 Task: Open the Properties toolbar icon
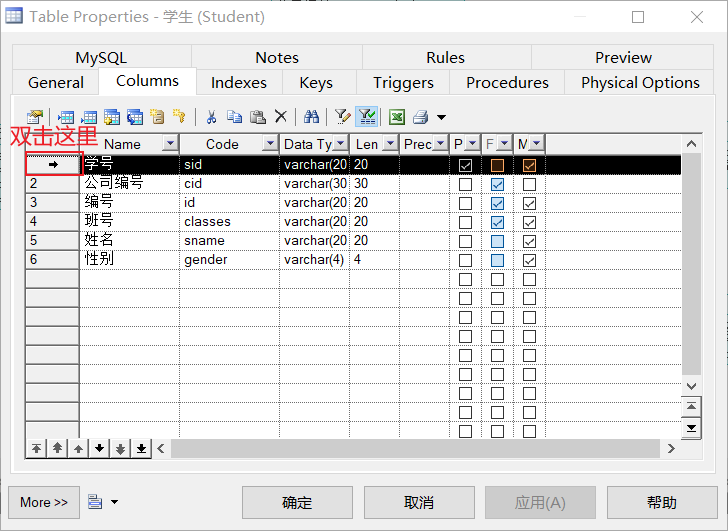coord(35,117)
